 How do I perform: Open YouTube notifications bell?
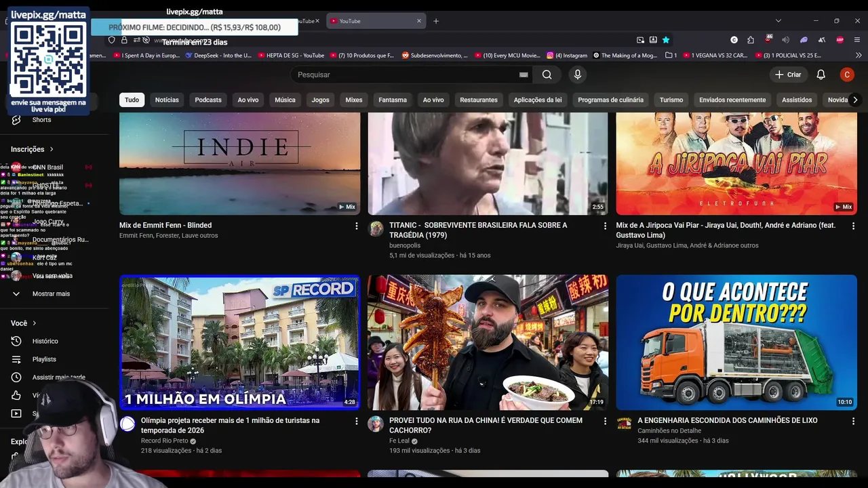[821, 75]
